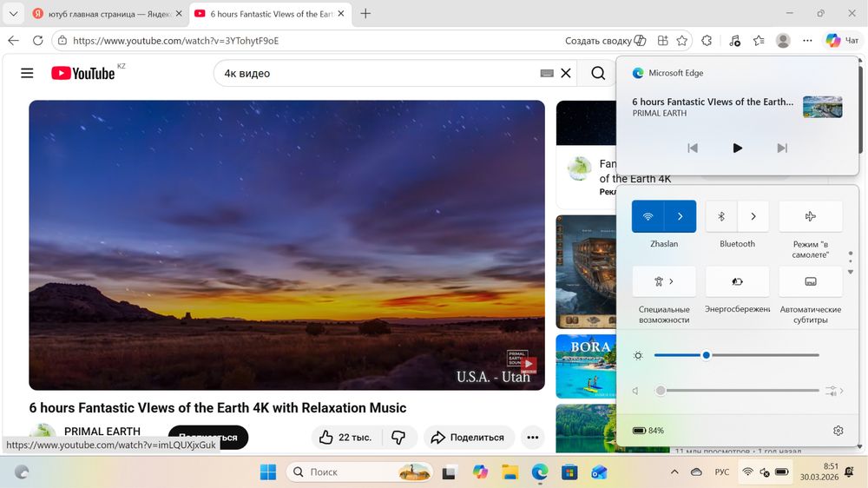Image resolution: width=868 pixels, height=488 pixels.
Task: Click the media flyout video thumbnail
Action: (x=823, y=107)
